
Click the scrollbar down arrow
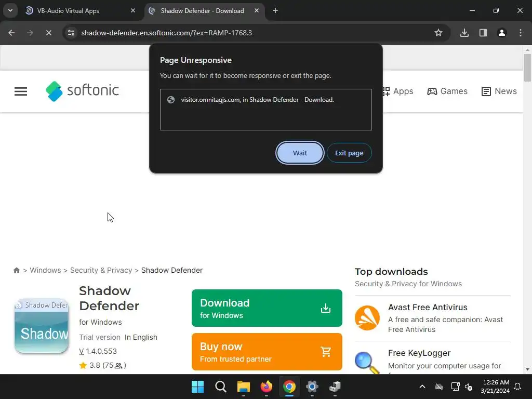(527, 369)
